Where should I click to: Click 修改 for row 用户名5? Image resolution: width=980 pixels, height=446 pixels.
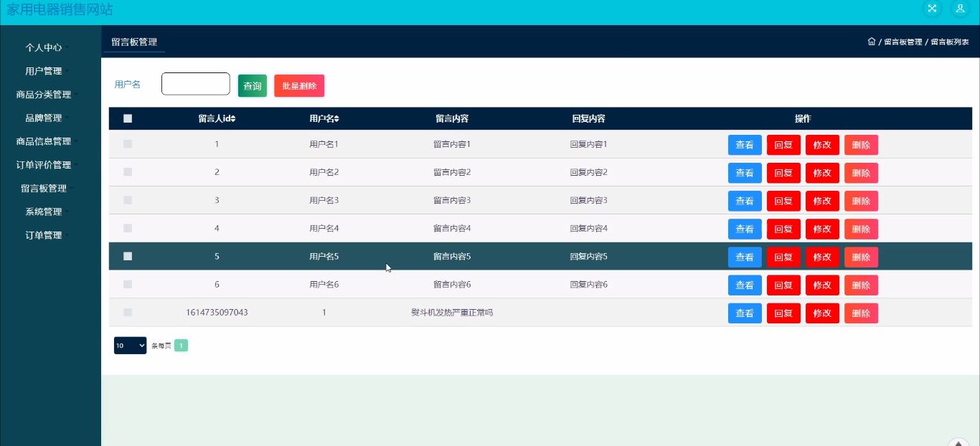[x=822, y=257]
